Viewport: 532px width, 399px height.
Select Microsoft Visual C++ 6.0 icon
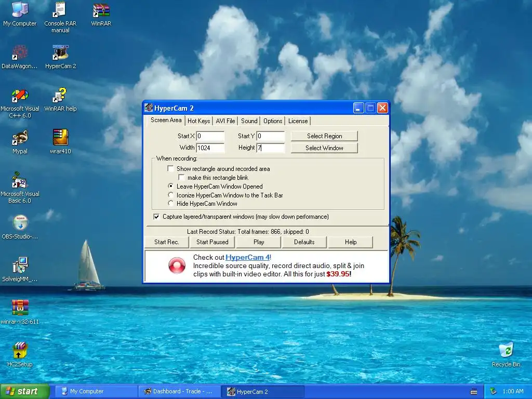20,103
